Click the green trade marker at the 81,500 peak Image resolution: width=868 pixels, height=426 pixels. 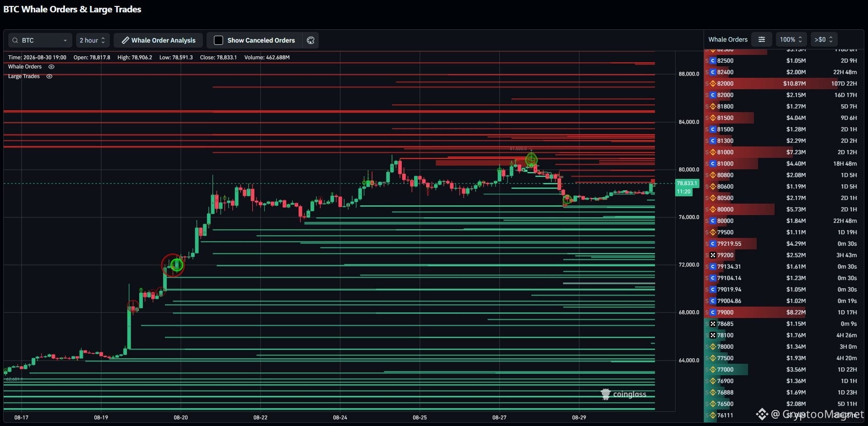(x=531, y=160)
